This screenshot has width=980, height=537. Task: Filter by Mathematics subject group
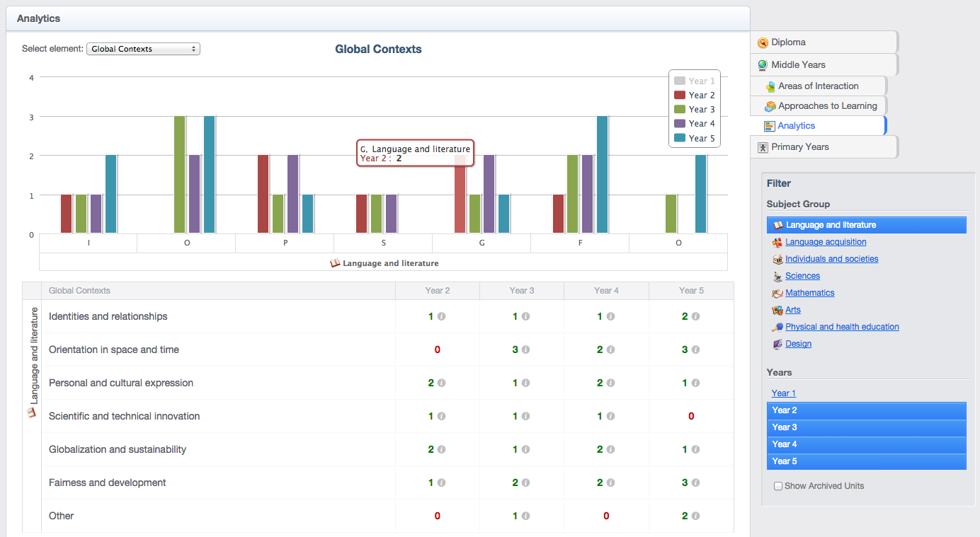click(810, 293)
